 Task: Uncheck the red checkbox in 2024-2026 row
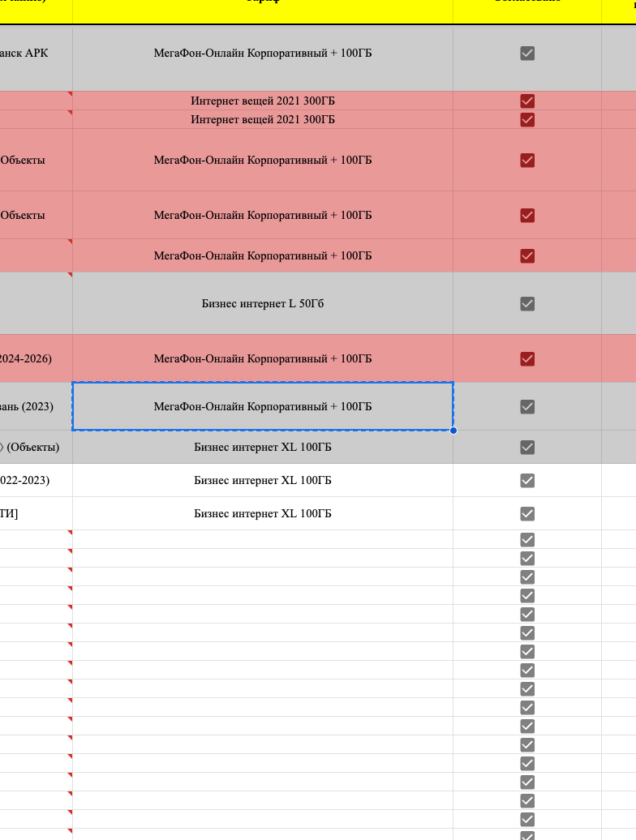pos(527,358)
